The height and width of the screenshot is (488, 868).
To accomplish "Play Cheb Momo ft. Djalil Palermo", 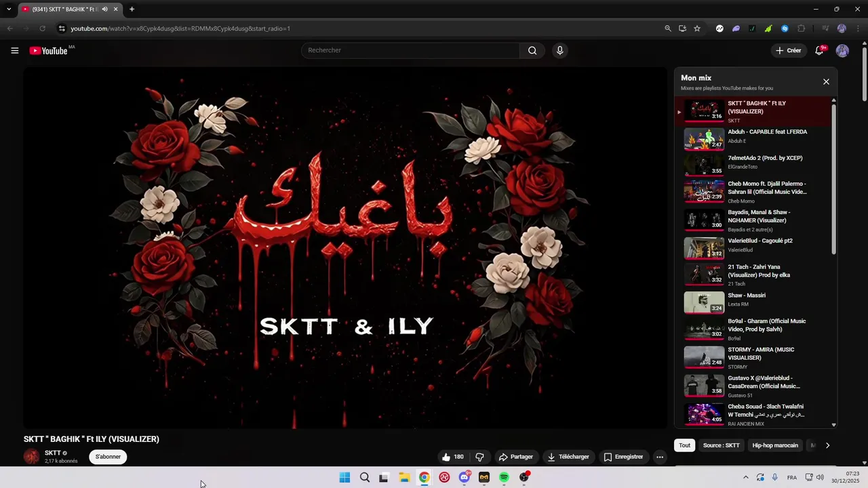I will tap(753, 192).
